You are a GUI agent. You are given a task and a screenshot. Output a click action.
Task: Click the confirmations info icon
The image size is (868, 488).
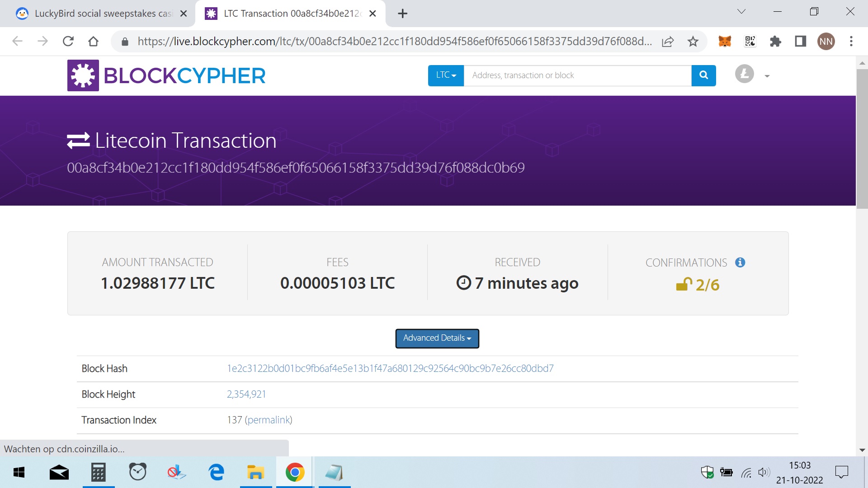click(740, 262)
